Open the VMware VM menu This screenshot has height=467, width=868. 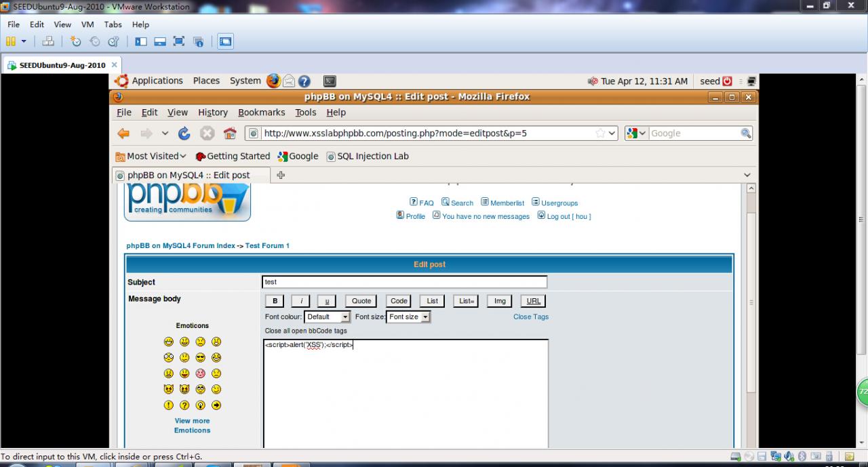pos(87,24)
